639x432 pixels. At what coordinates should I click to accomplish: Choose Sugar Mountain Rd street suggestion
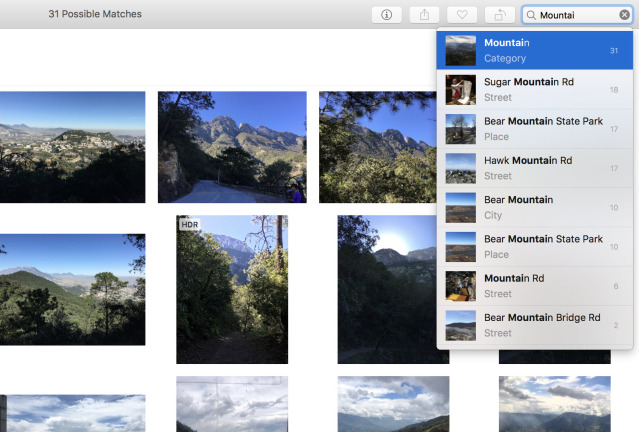[x=534, y=90]
